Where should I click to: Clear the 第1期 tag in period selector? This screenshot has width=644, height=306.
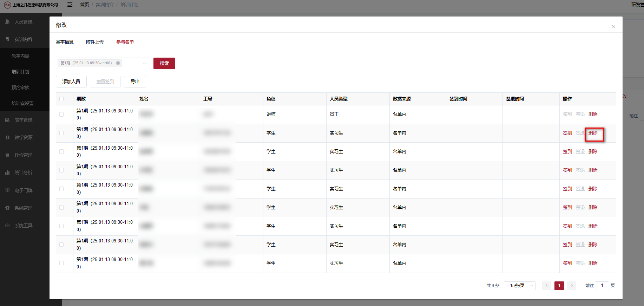click(x=118, y=63)
